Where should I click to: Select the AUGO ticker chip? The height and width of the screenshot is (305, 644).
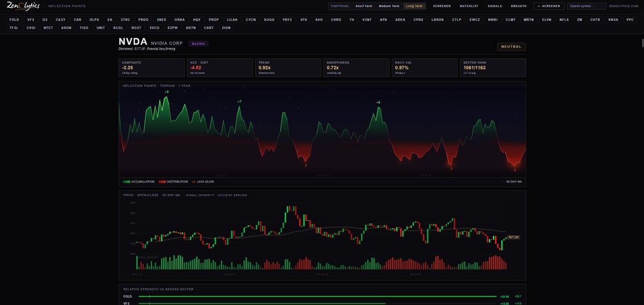(270, 20)
